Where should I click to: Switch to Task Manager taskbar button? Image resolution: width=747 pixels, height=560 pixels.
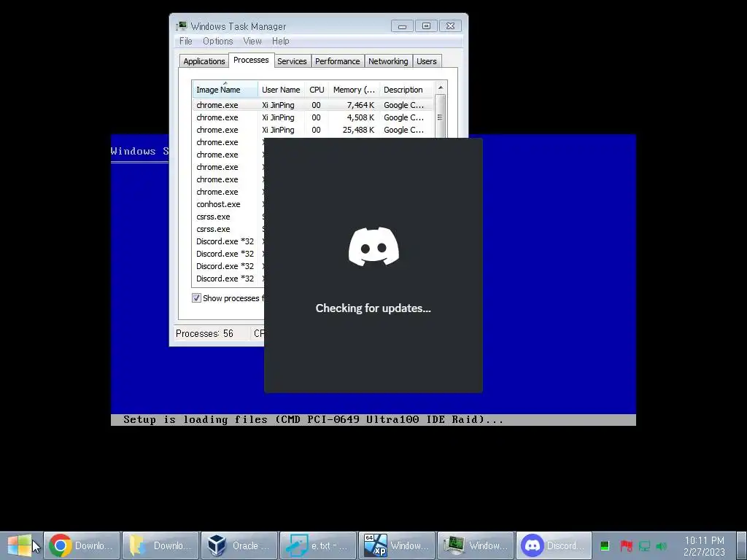[x=476, y=545]
